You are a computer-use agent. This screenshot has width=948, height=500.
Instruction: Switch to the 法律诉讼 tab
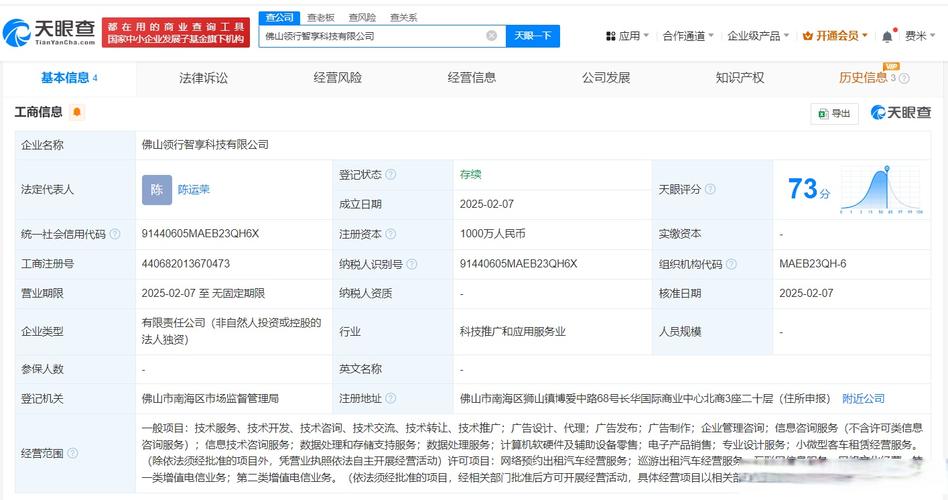tap(203, 78)
